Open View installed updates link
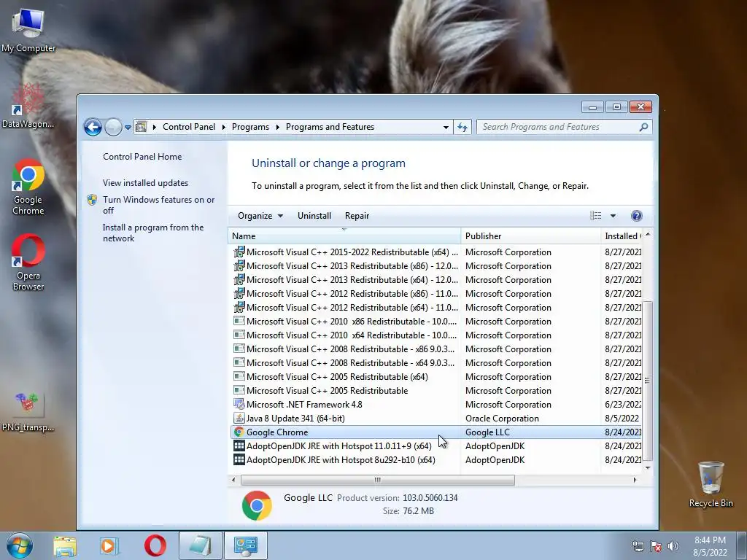 [145, 183]
